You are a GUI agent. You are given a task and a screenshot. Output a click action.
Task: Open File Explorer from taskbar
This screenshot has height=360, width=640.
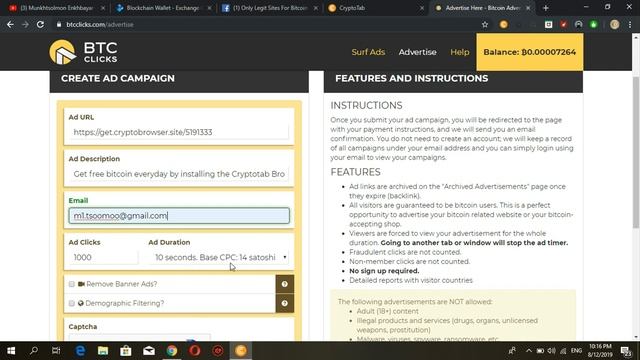[x=103, y=351]
